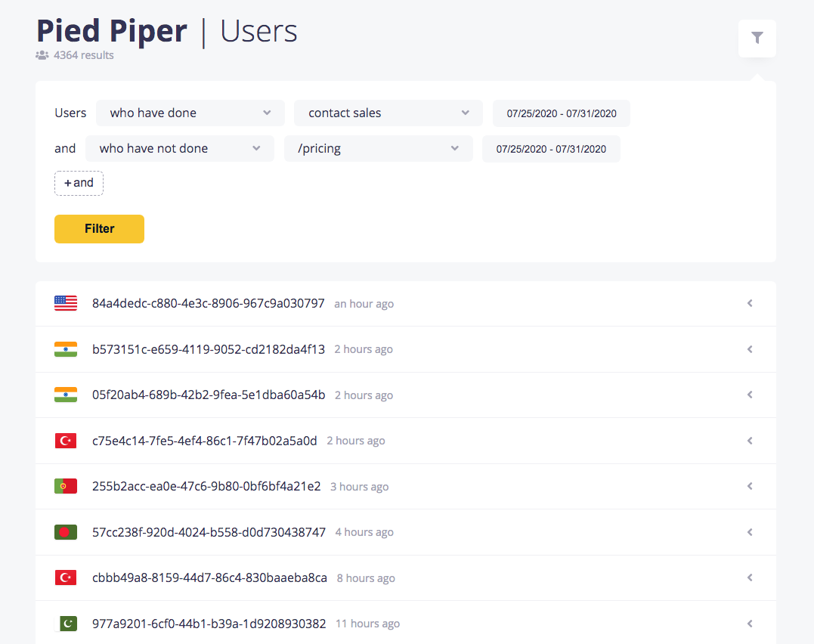Expand row chevron for user 977a9201
Image resolution: width=814 pixels, height=644 pixels.
[750, 624]
